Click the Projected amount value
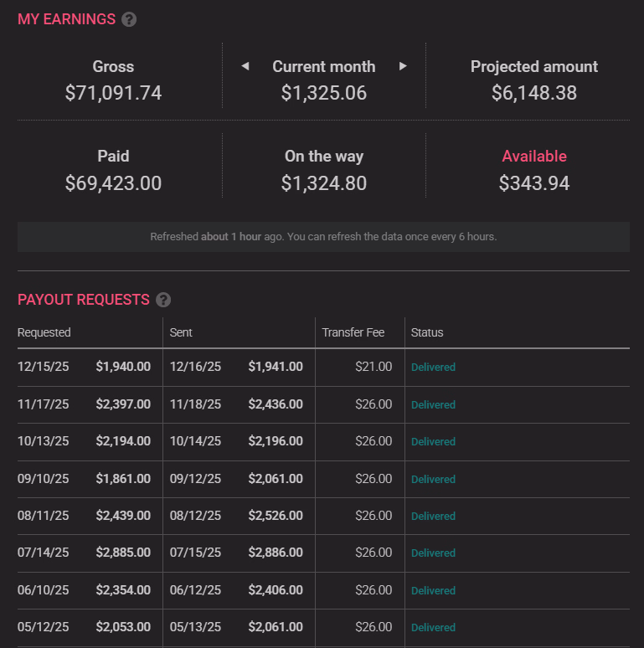 (x=534, y=93)
